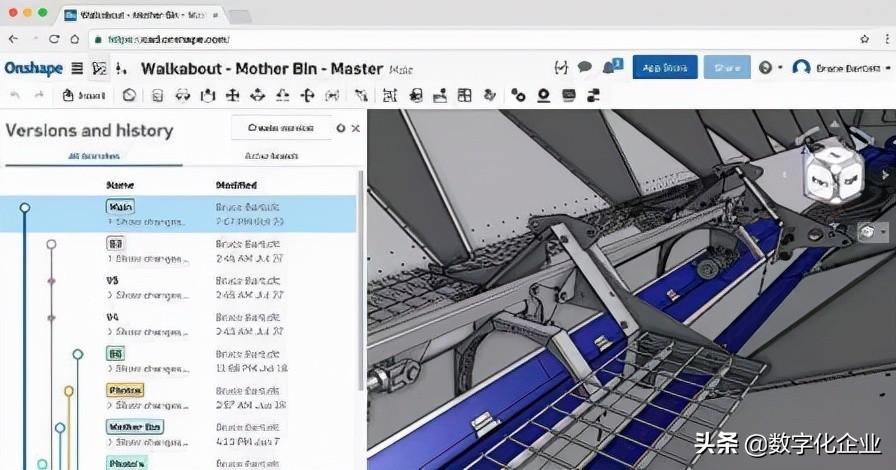The width and height of the screenshot is (896, 470).
Task: Open the document hamburger menu beside Onshape logo
Action: pyautogui.click(x=77, y=69)
